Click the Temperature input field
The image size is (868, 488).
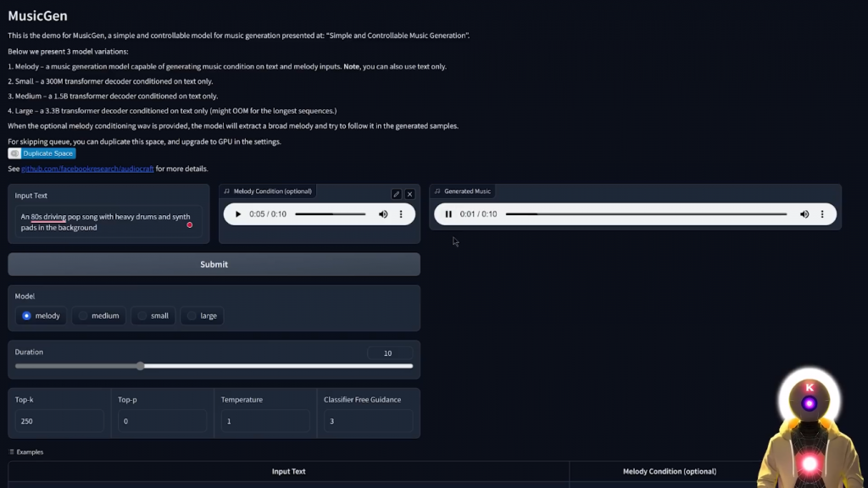coord(265,421)
